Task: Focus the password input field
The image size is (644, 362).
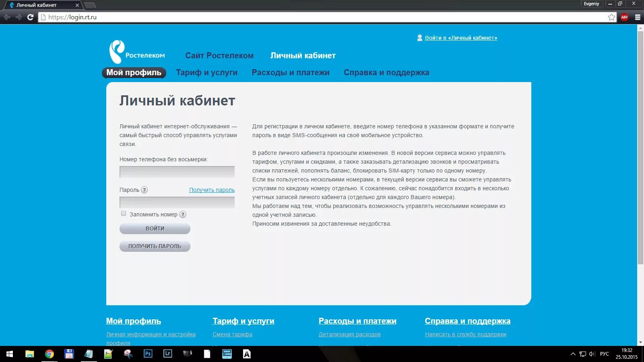Action: coord(177,202)
